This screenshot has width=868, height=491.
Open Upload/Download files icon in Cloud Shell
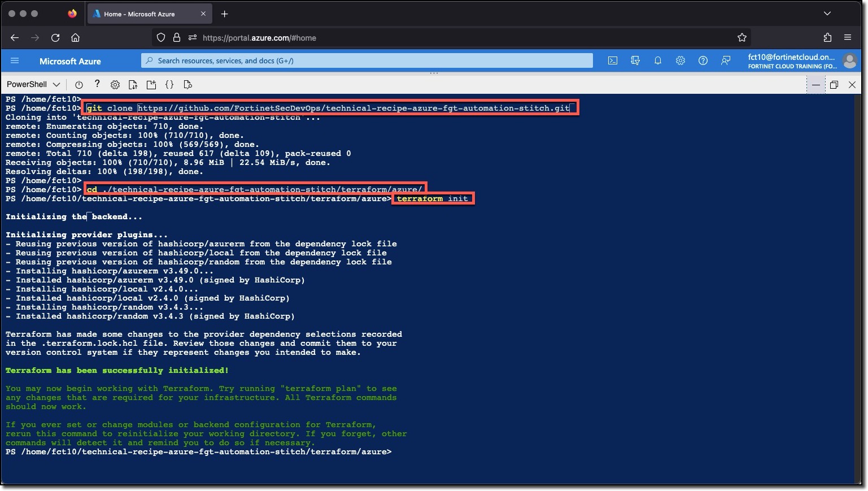tap(133, 85)
